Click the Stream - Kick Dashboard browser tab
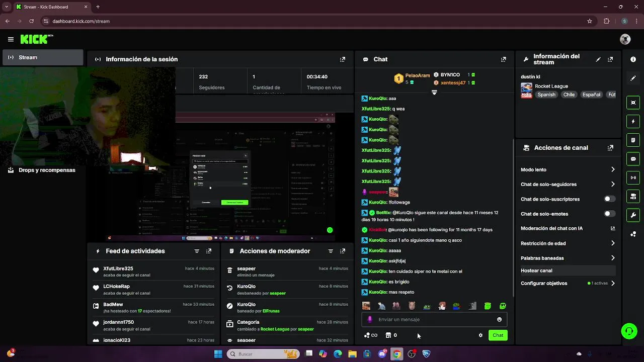This screenshot has width=644, height=362. point(52,7)
